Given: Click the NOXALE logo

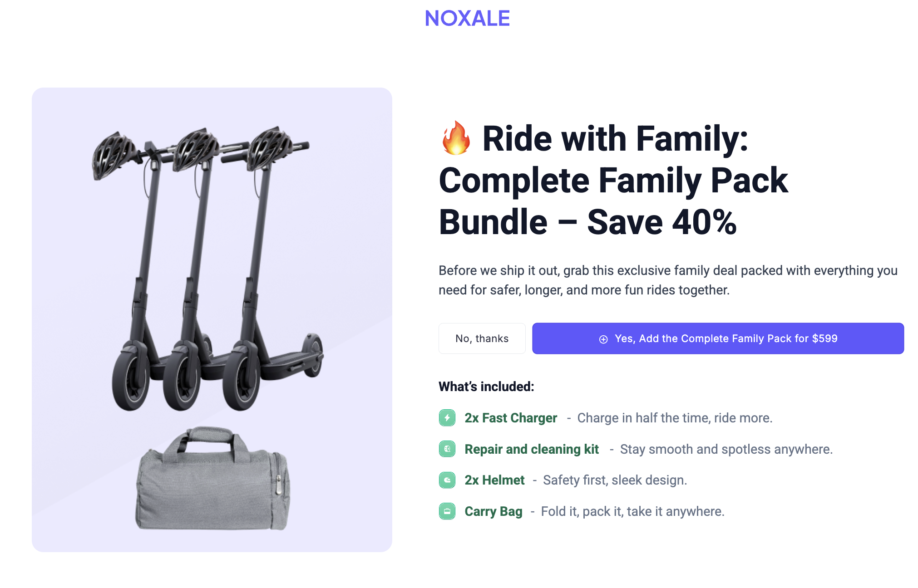Looking at the screenshot, I should pyautogui.click(x=467, y=19).
